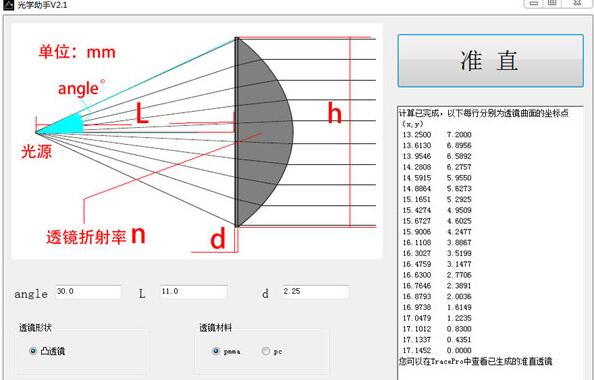The width and height of the screenshot is (594, 380).
Task: Select coordinate row 13.2500 7.2000
Action: pos(437,134)
